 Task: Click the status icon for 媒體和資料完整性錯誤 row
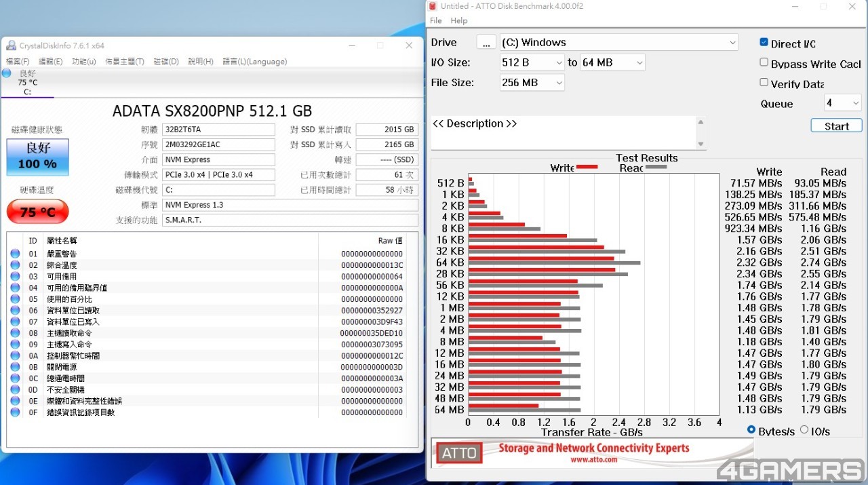pos(15,401)
